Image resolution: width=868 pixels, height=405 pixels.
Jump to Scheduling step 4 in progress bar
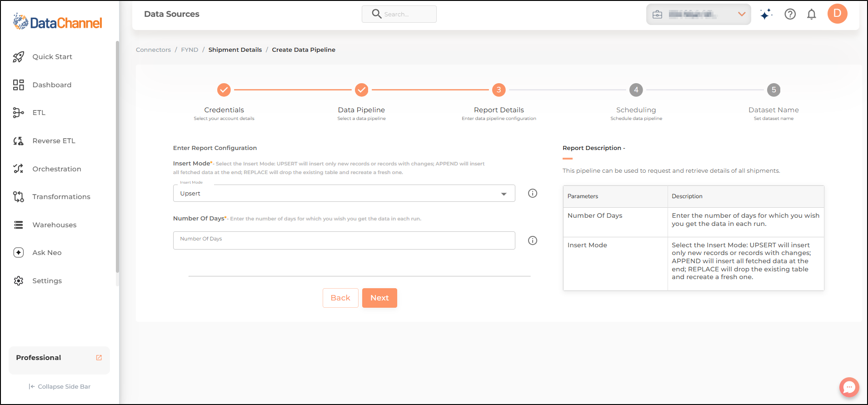636,90
